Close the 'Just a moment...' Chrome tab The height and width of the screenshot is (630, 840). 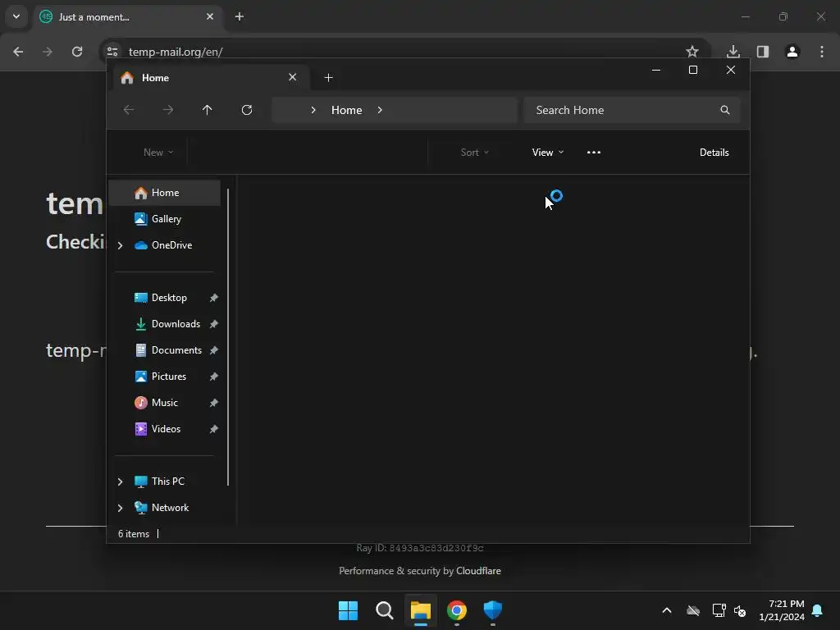click(x=210, y=16)
